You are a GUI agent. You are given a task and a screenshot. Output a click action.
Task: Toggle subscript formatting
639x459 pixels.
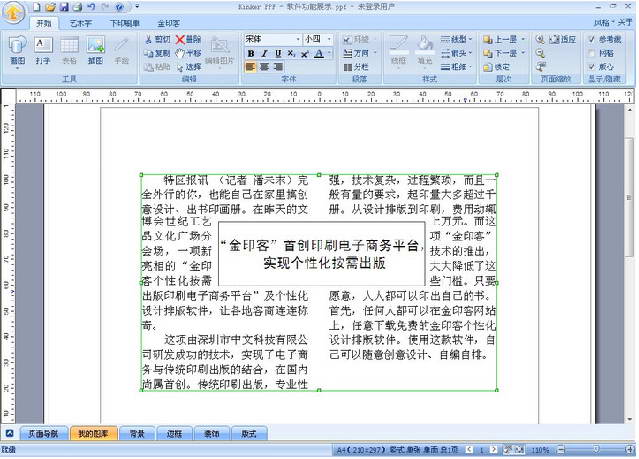pos(291,53)
